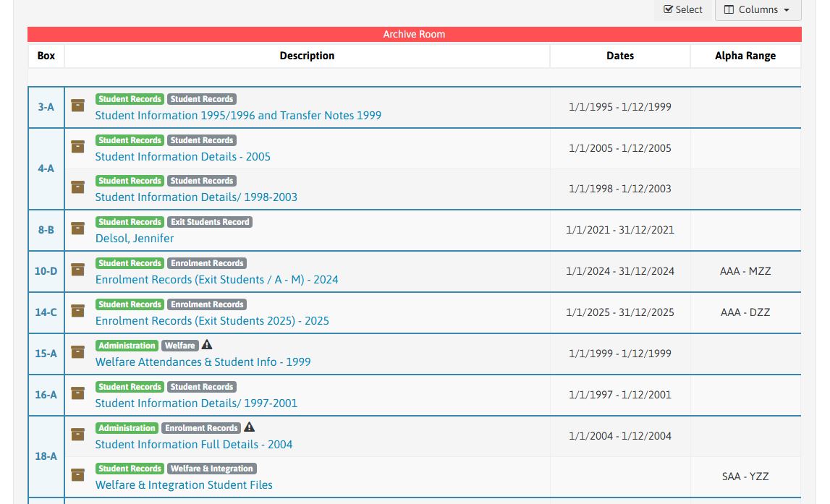Click alpha range SAA - YZZ
This screenshot has width=830, height=504.
pyautogui.click(x=745, y=477)
